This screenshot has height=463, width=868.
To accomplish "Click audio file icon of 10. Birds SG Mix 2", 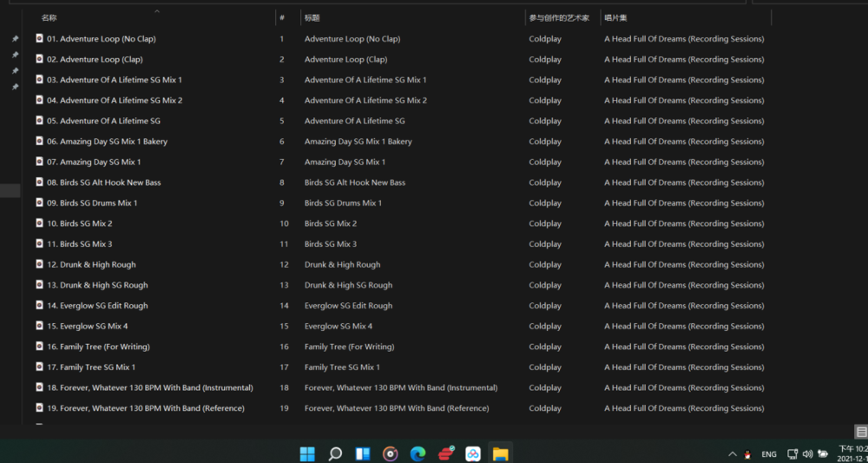I will (x=39, y=222).
